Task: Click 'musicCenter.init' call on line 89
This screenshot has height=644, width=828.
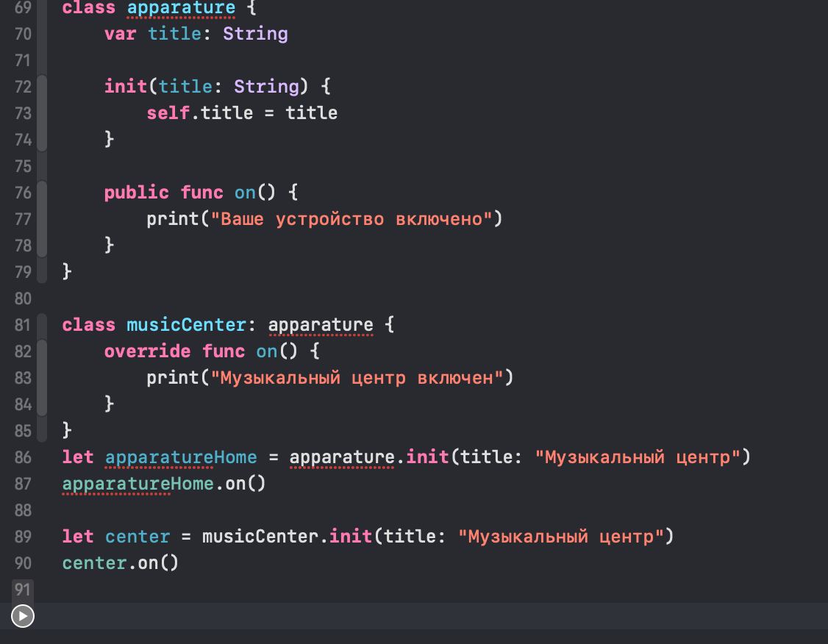Action: click(288, 537)
